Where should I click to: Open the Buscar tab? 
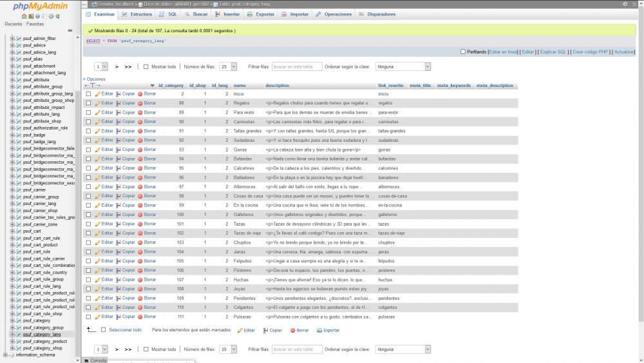(x=196, y=14)
